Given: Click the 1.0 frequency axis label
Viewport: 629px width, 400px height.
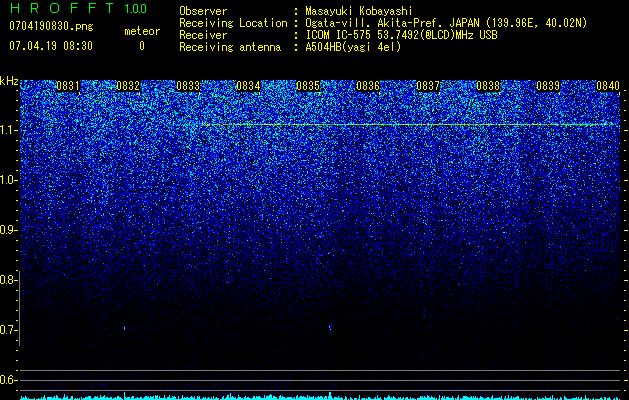Looking at the screenshot, I should (x=8, y=180).
